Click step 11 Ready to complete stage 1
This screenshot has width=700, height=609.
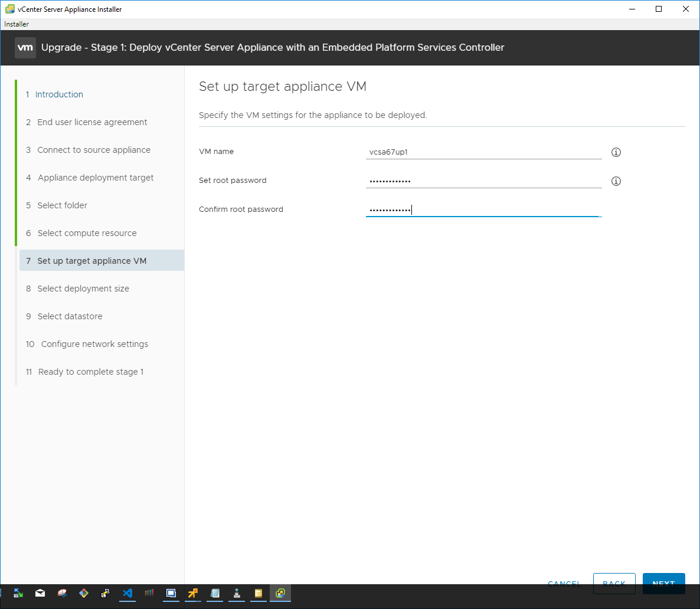coord(85,371)
